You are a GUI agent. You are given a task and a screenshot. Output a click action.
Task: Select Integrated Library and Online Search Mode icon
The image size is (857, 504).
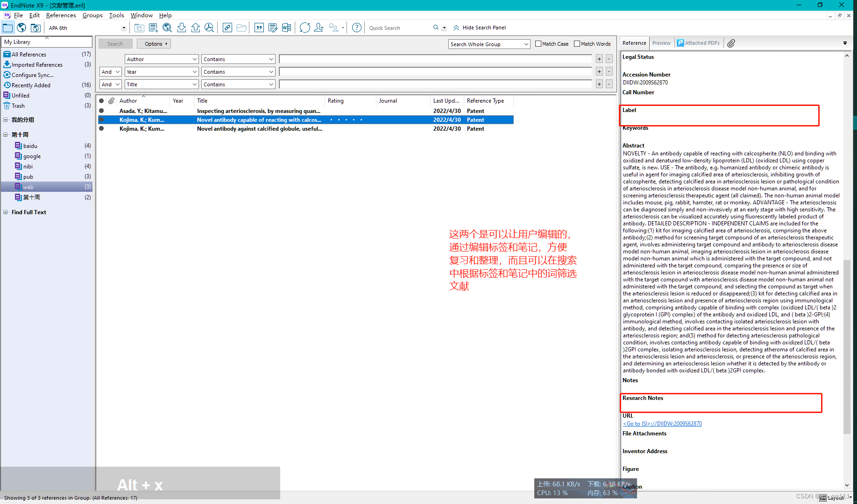[x=35, y=28]
